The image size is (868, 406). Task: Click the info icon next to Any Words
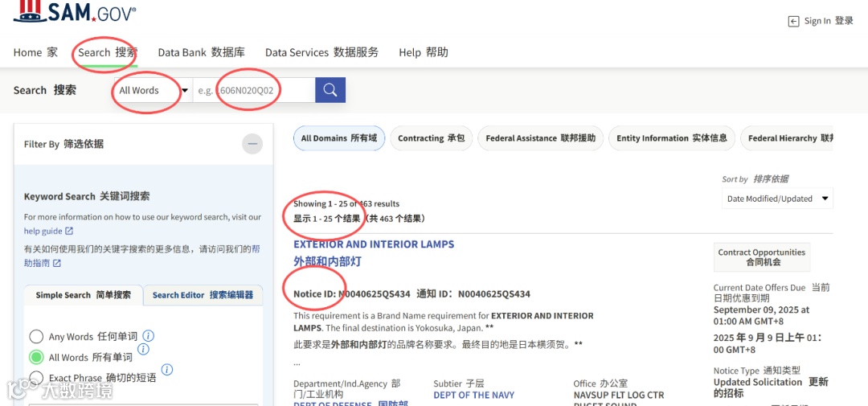coord(149,336)
